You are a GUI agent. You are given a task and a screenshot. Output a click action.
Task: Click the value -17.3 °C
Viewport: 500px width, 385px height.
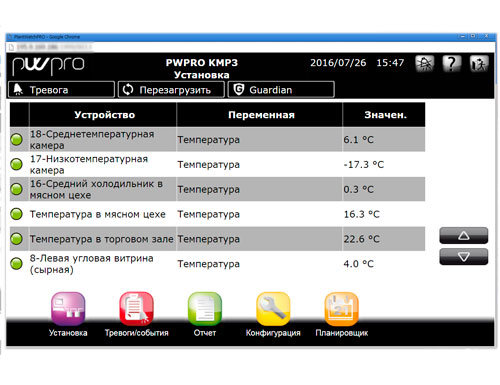(364, 164)
